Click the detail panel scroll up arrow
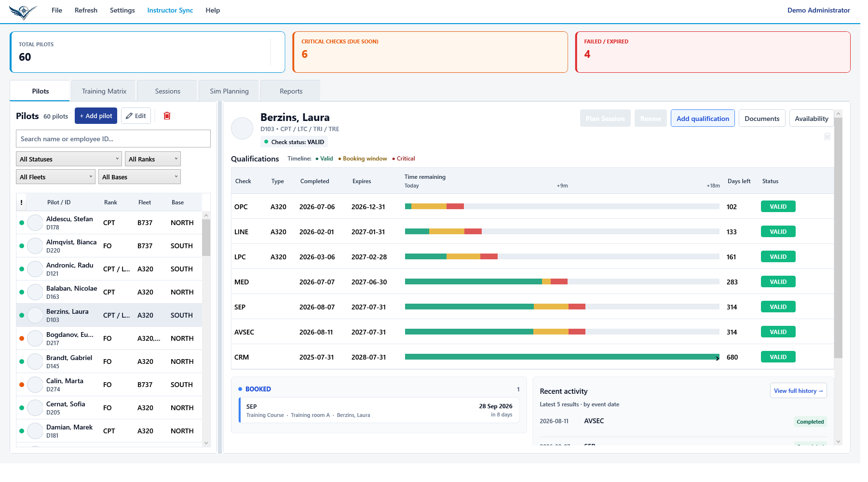This screenshot has width=868, height=482. click(x=838, y=114)
